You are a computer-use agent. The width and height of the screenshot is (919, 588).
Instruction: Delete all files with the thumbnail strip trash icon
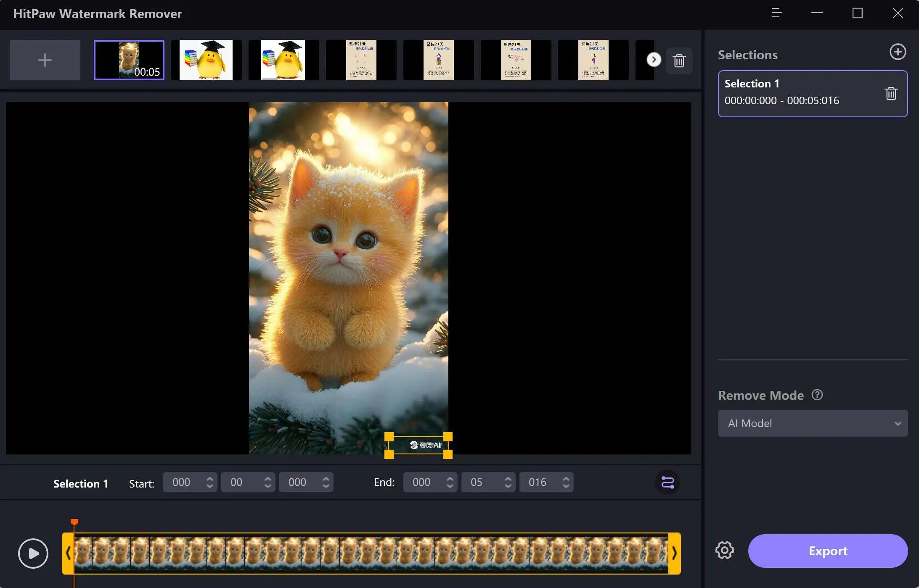click(x=679, y=61)
